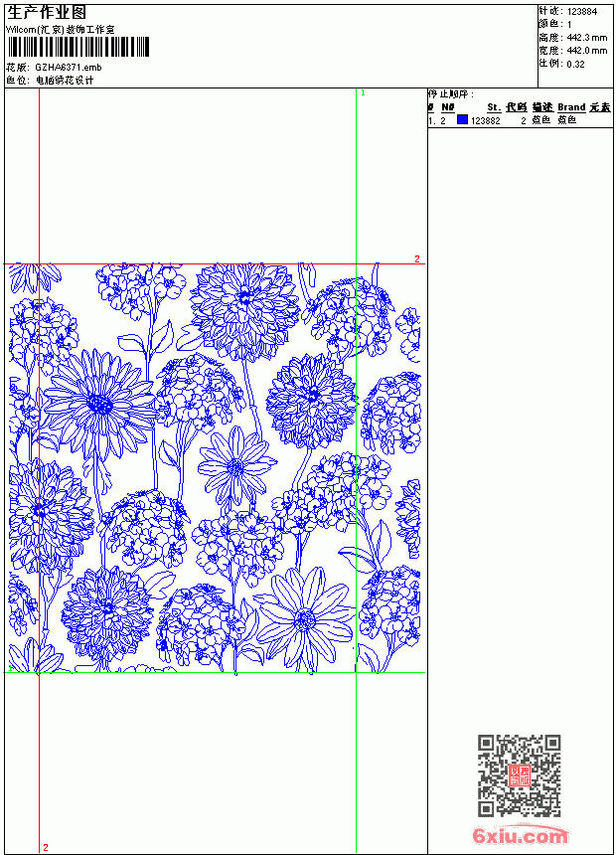The image size is (616, 855).
Task: Select the height value '442.3 mm'
Action: coord(586,38)
